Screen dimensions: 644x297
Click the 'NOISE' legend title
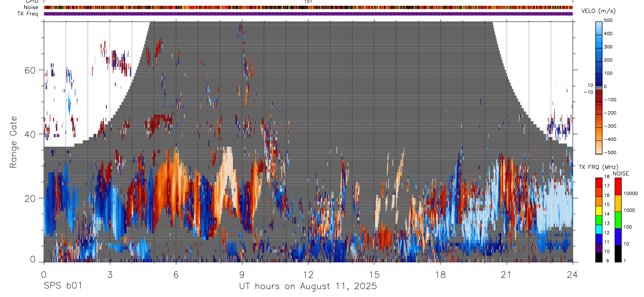click(620, 173)
